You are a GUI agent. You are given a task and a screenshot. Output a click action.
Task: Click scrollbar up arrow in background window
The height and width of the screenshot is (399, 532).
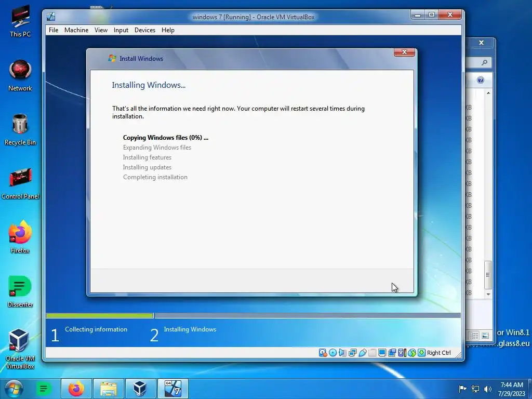pyautogui.click(x=488, y=94)
